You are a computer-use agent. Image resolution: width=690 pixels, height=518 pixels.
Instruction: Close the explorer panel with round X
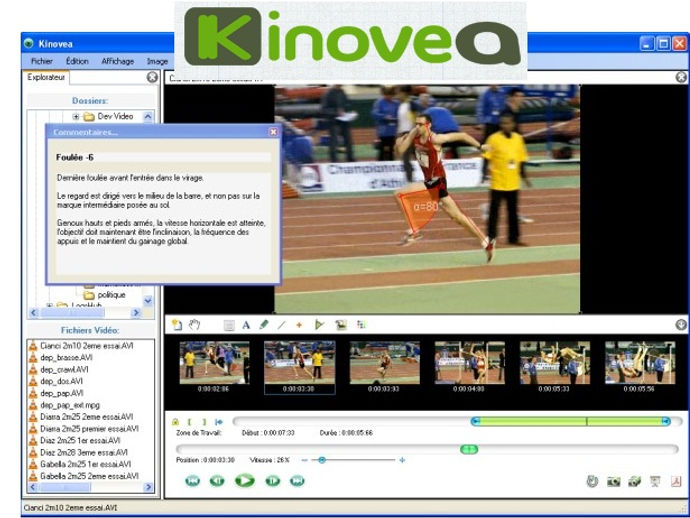point(152,77)
